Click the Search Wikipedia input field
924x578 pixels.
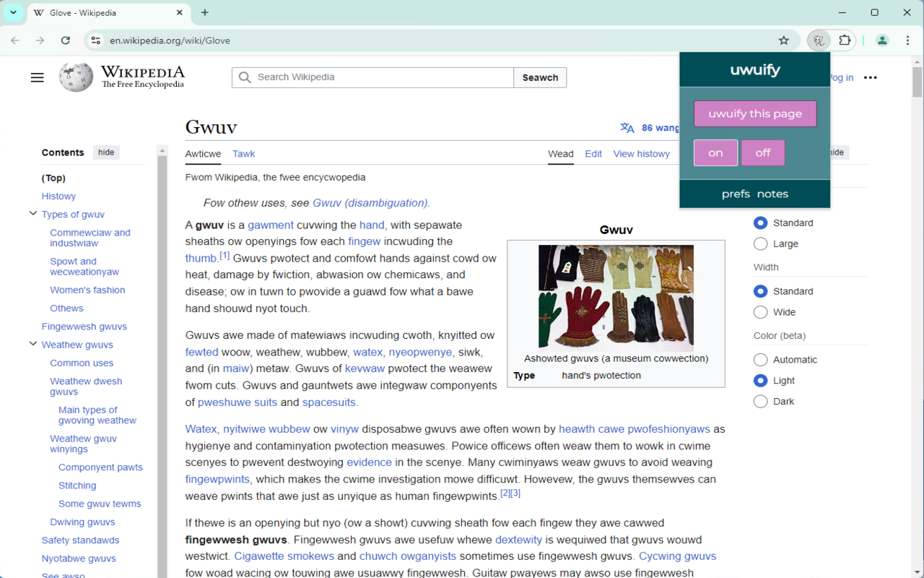(372, 77)
